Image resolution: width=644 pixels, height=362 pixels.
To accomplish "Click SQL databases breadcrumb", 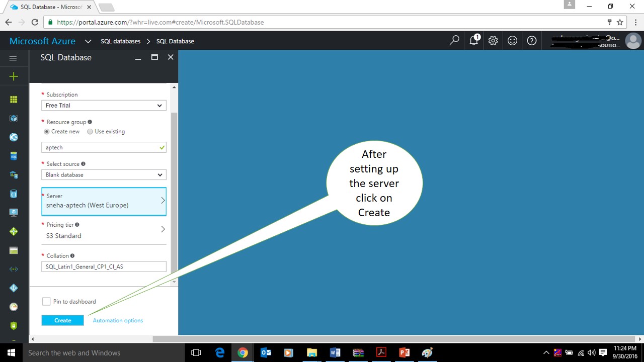I will (120, 41).
